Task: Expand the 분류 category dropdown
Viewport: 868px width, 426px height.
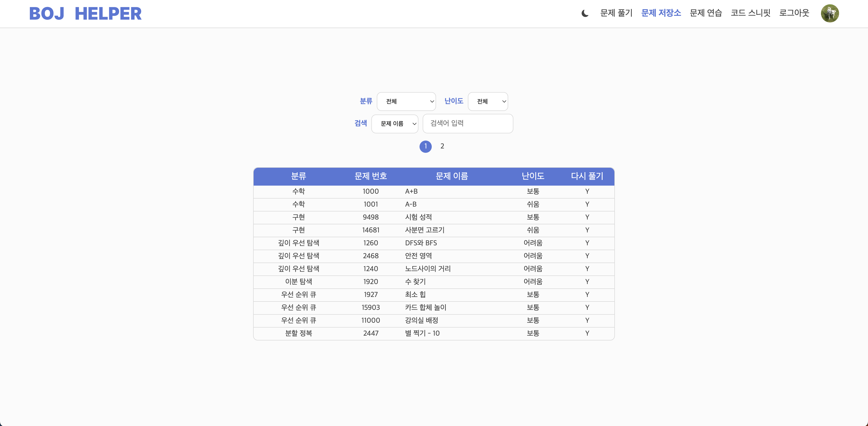Action: pos(406,102)
